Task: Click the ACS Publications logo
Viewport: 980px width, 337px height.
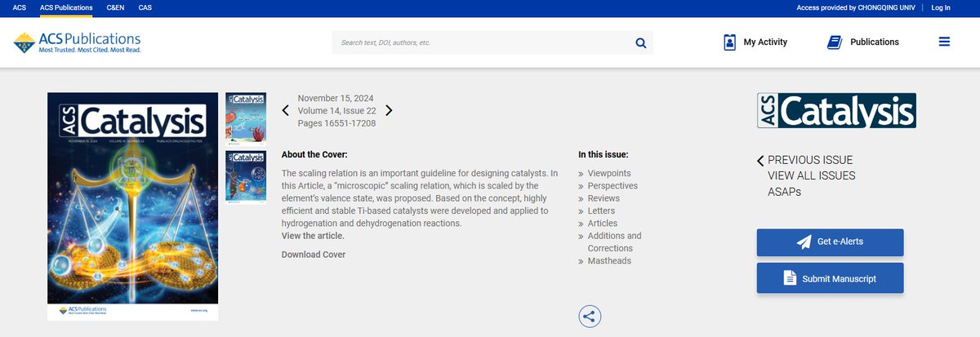Action: [x=78, y=42]
